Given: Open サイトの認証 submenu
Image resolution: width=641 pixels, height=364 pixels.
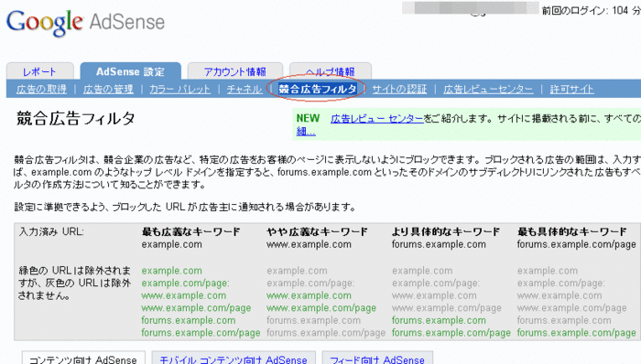Looking at the screenshot, I should [x=399, y=89].
